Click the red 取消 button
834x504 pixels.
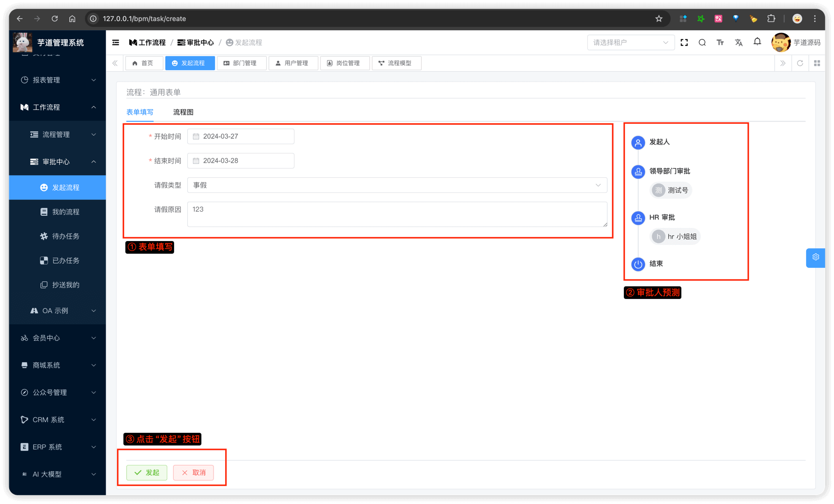click(x=194, y=472)
